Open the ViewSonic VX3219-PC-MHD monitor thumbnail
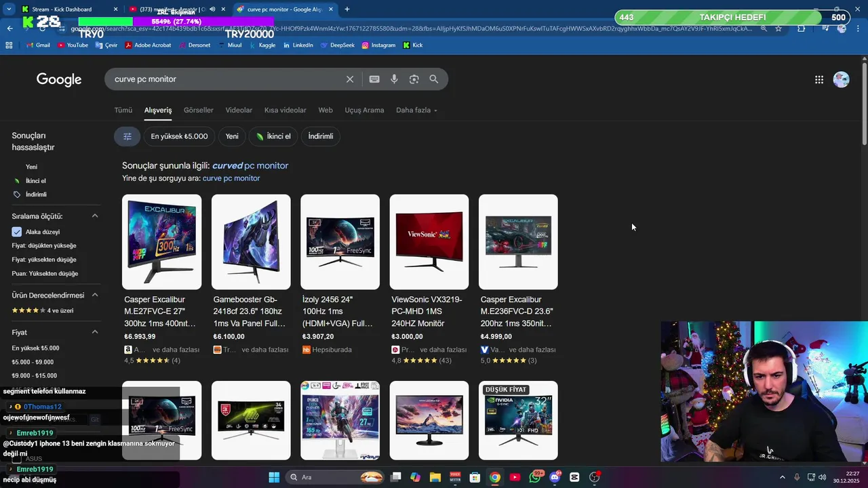Viewport: 868px width, 488px height. click(x=429, y=242)
